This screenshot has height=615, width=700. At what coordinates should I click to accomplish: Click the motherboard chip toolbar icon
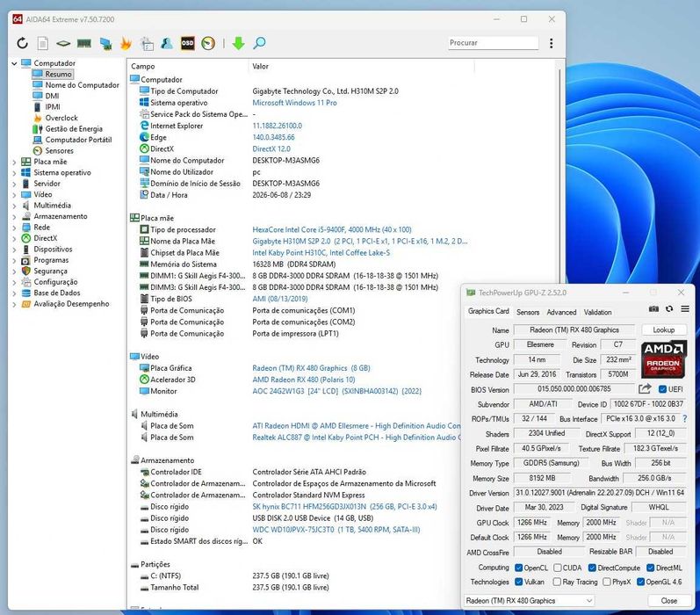point(63,43)
